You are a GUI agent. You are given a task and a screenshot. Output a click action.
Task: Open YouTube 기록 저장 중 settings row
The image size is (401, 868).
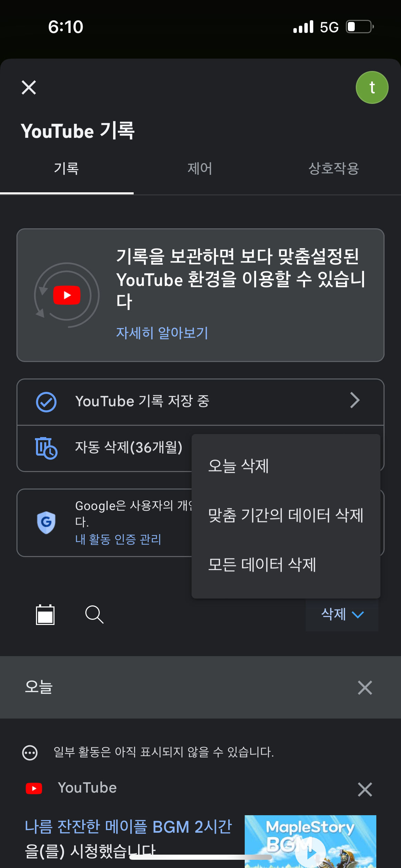(200, 402)
